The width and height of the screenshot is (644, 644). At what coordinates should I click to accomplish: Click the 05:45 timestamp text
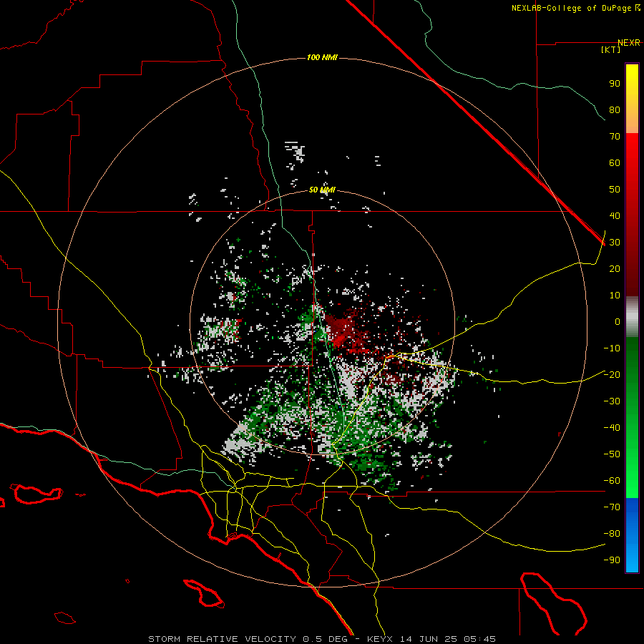coord(479,639)
